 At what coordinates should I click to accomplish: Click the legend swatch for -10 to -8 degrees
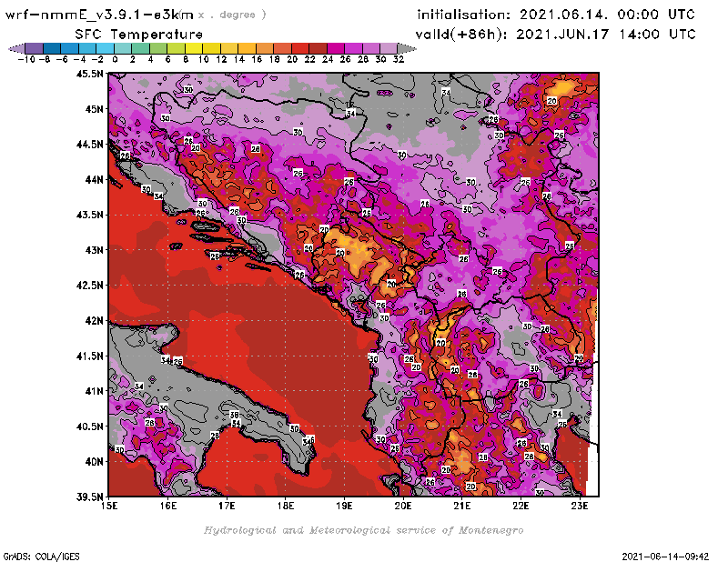coord(35,48)
